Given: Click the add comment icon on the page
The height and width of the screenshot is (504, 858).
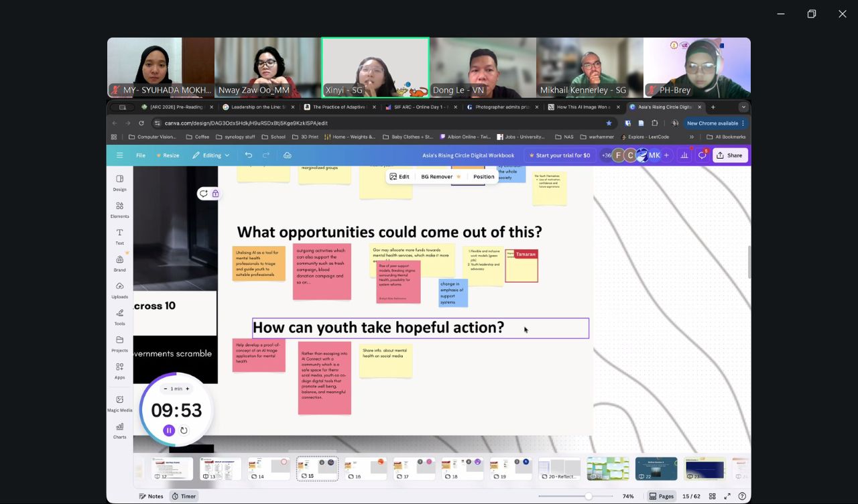Looking at the screenshot, I should click(203, 194).
